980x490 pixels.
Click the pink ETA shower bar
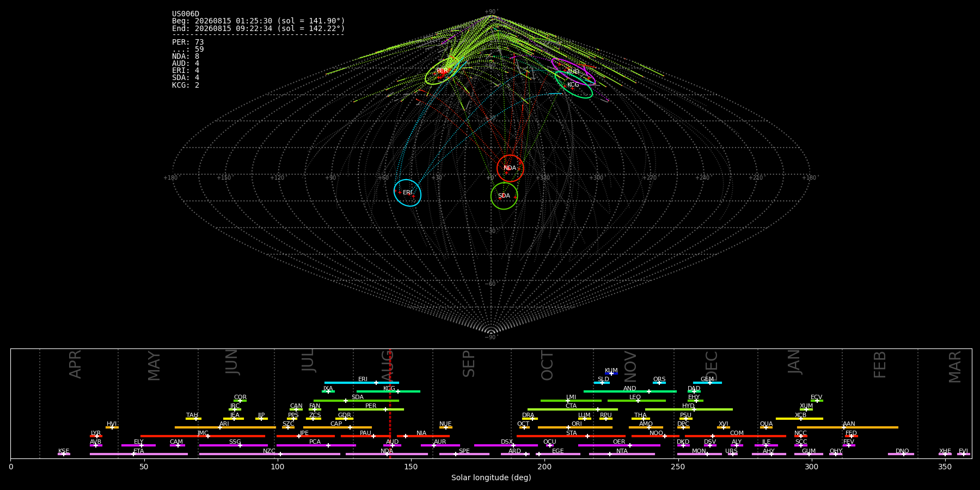[x=139, y=454]
